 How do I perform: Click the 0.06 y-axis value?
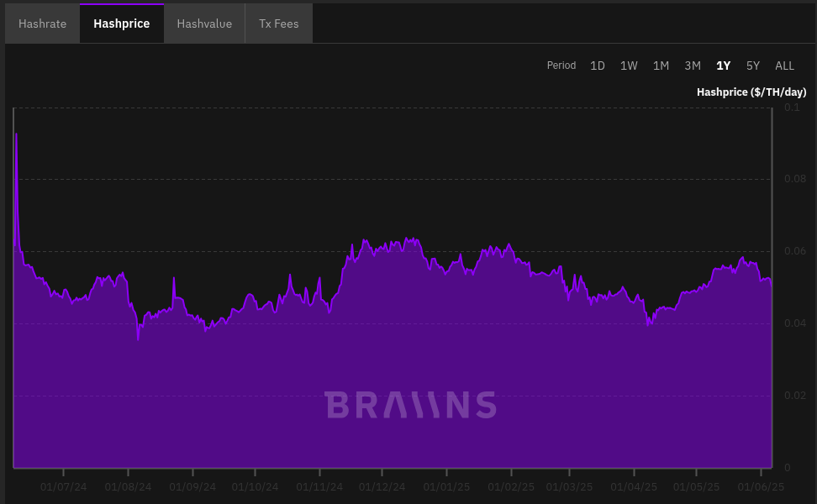[795, 251]
